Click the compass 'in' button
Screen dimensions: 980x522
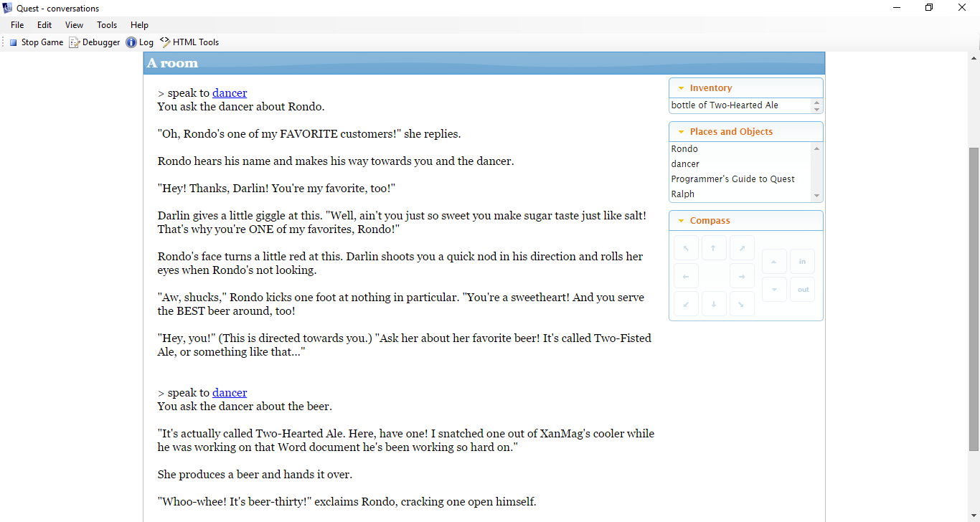[802, 262]
